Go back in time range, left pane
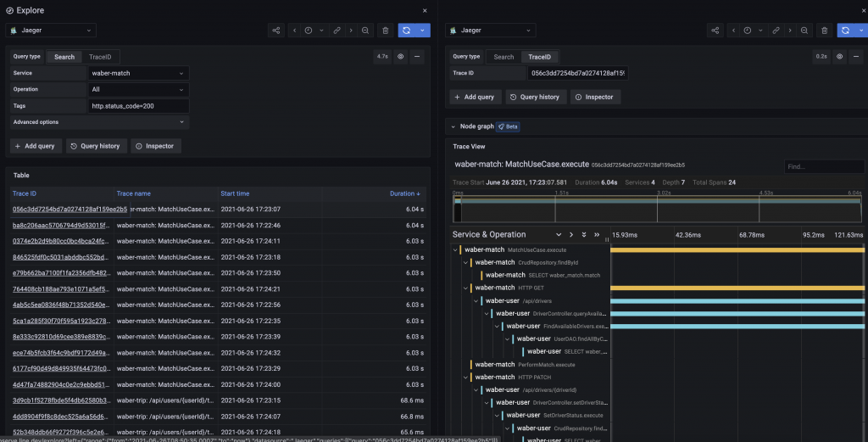 coord(294,31)
